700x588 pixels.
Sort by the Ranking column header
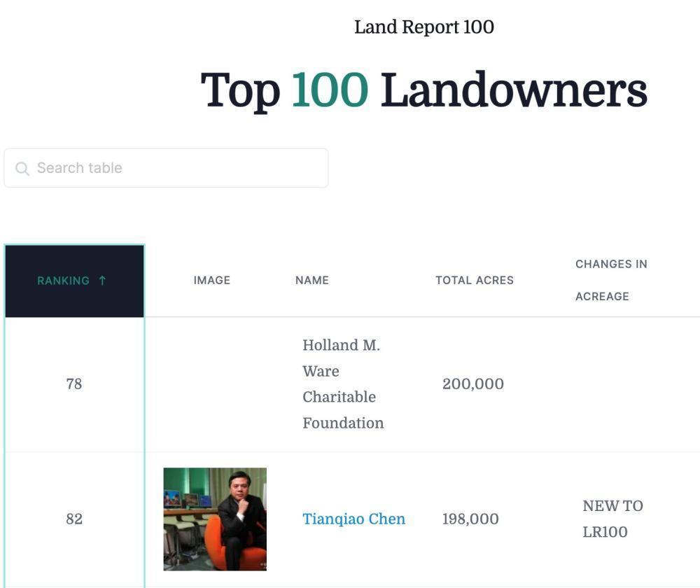pyautogui.click(x=64, y=281)
